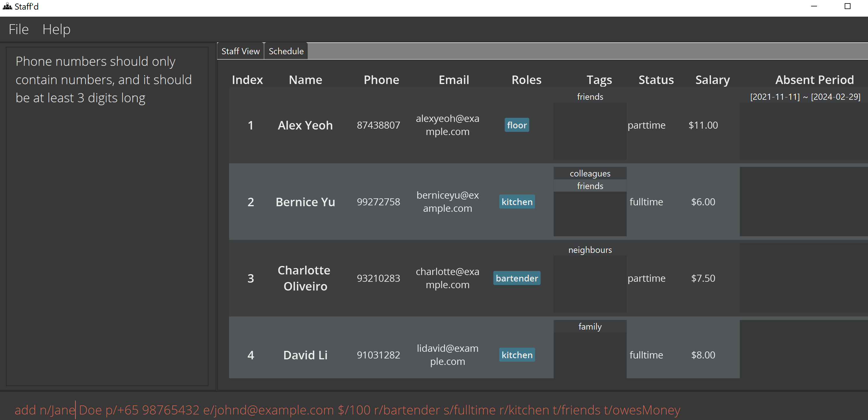Click the Absent Period column header
Screen dimensions: 868x420
click(x=814, y=80)
